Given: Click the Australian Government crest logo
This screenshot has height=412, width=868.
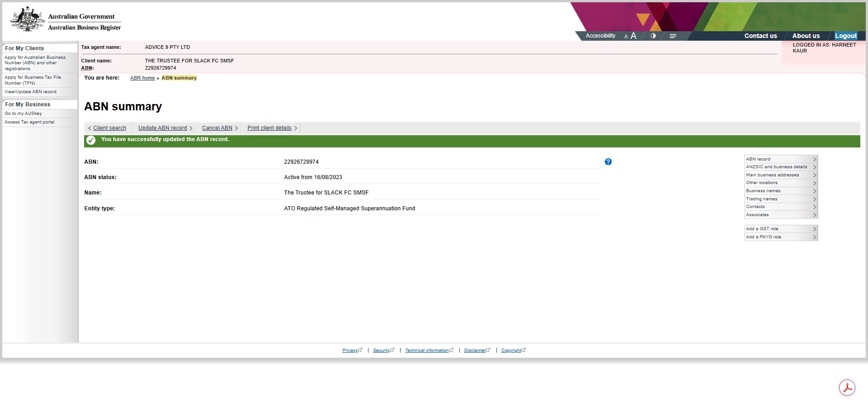Looking at the screenshot, I should [28, 19].
